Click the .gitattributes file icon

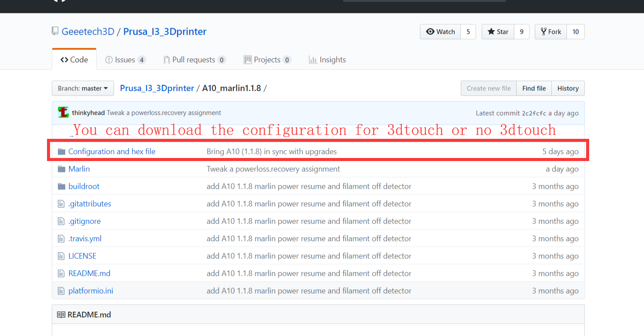[61, 204]
